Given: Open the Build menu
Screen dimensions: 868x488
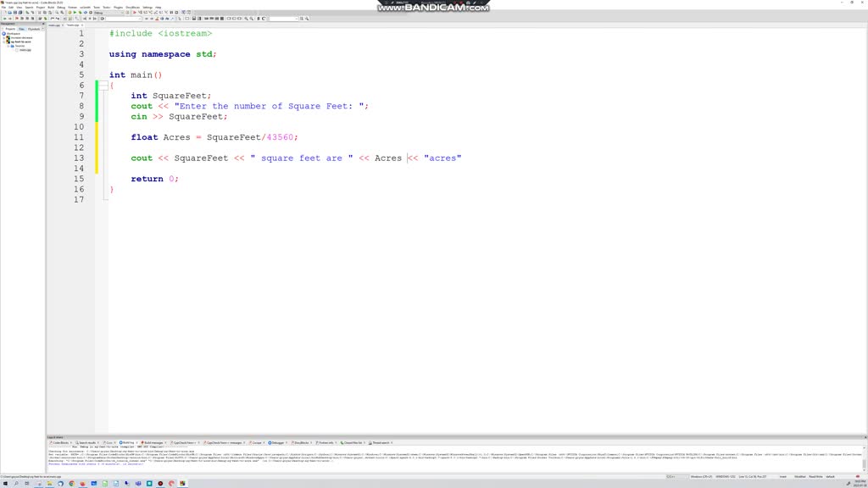Looking at the screenshot, I should 51,7.
